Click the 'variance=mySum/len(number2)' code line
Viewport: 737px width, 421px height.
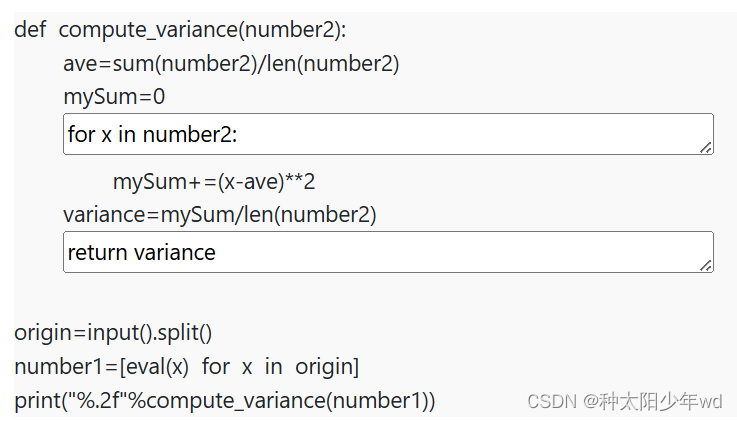[220, 215]
